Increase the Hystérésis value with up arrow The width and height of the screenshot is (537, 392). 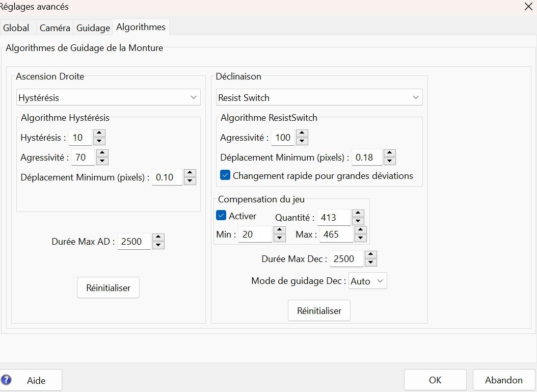point(99,134)
